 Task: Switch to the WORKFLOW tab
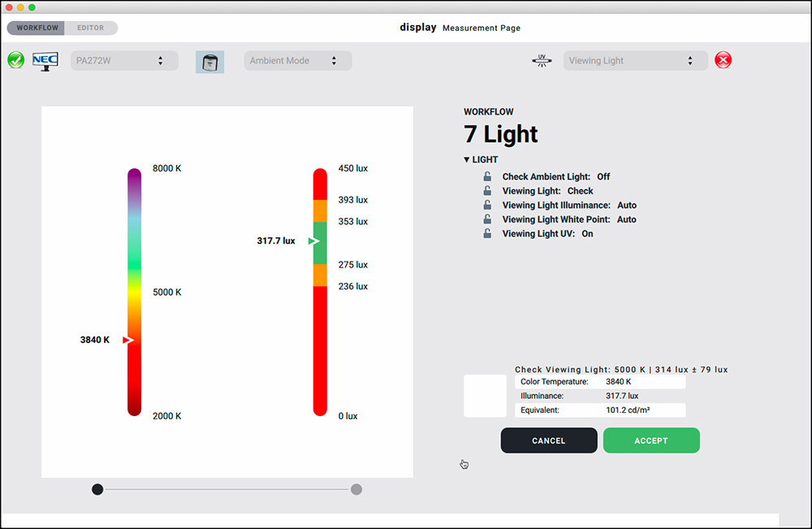[37, 28]
